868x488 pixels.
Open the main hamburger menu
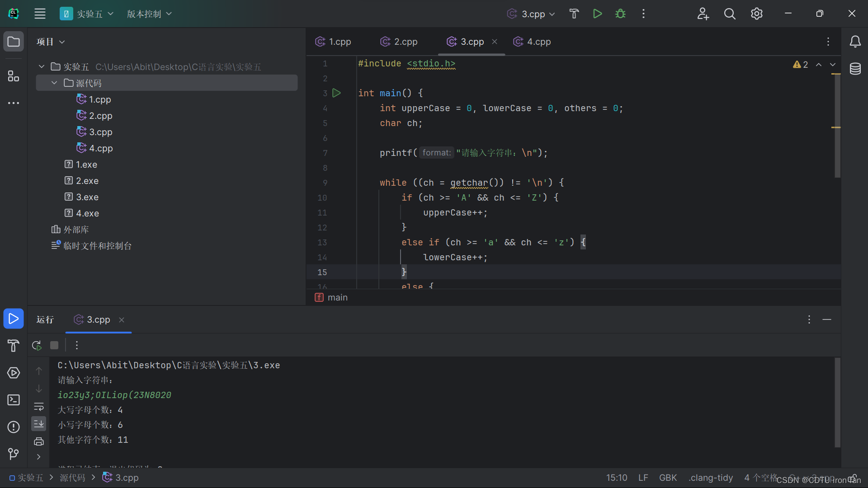(40, 14)
